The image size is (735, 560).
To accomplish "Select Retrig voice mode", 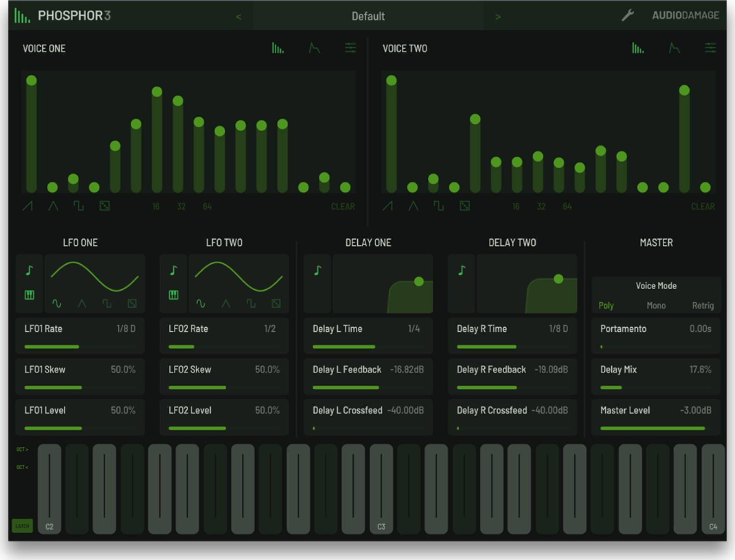I will pos(703,305).
